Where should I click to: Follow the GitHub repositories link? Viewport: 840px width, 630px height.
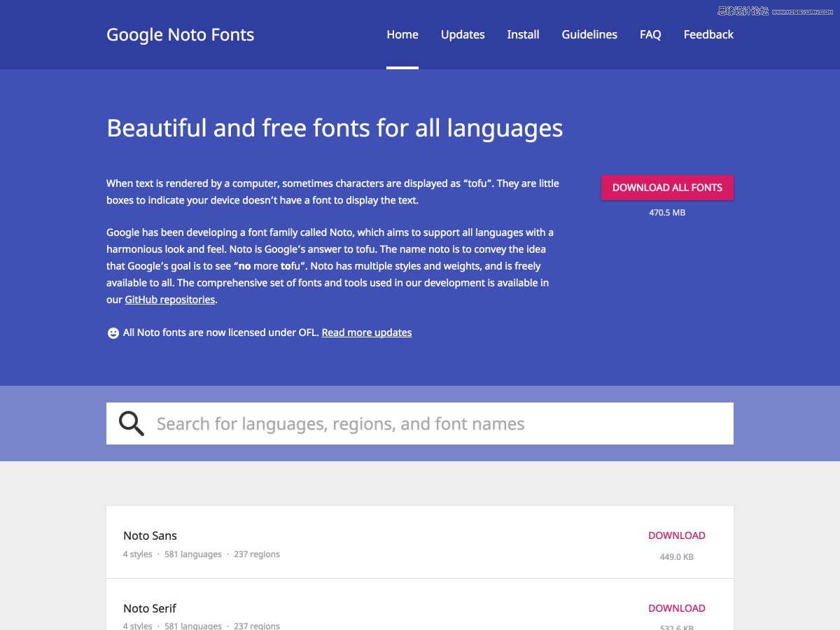170,300
